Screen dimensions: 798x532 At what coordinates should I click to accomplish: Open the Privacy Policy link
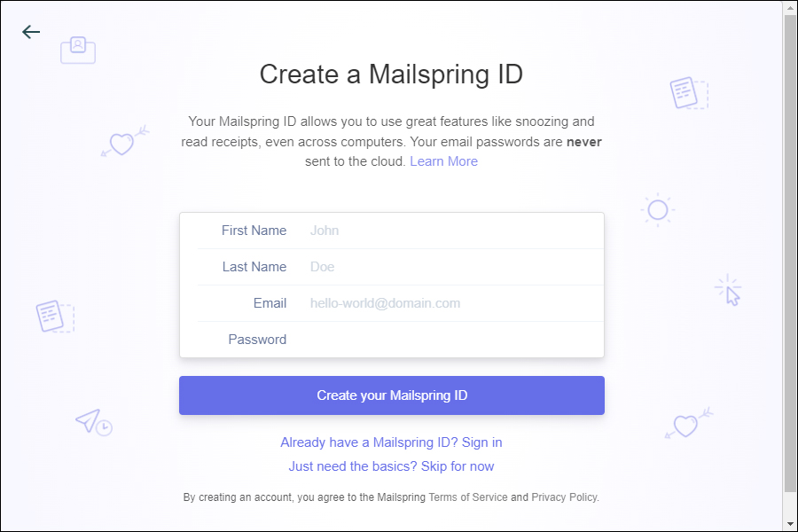564,497
